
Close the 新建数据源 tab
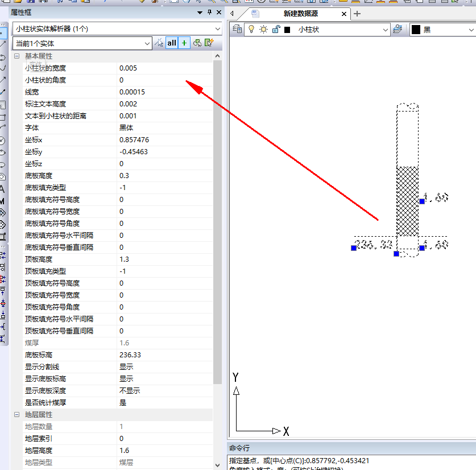pyautogui.click(x=344, y=14)
